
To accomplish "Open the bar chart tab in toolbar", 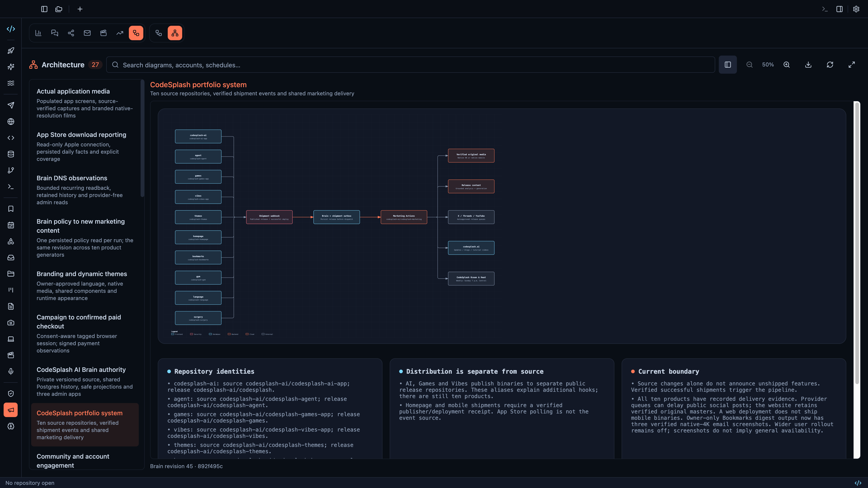I will pos(38,33).
